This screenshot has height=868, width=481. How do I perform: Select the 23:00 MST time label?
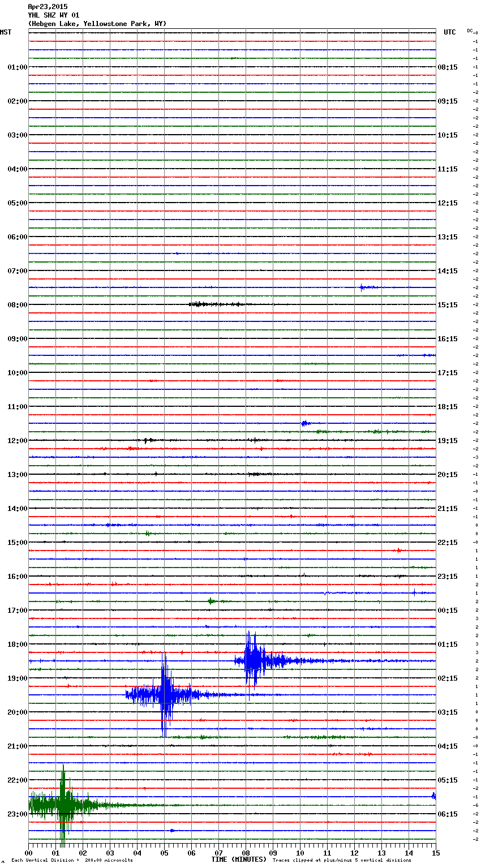(18, 814)
